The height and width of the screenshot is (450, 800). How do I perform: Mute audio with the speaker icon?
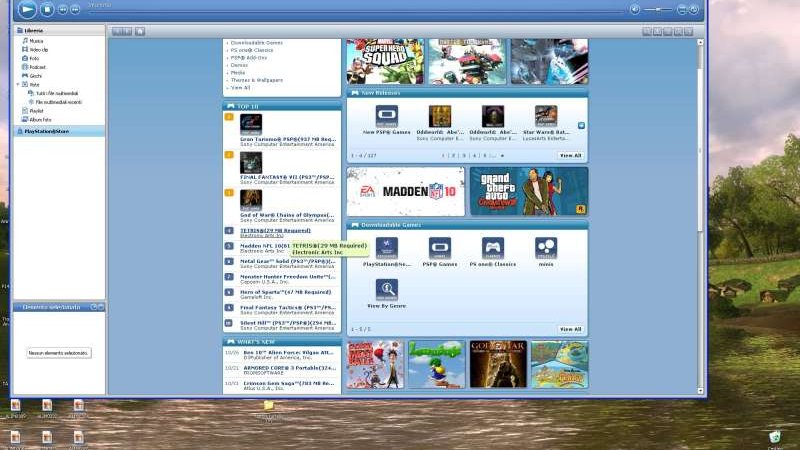(x=635, y=9)
